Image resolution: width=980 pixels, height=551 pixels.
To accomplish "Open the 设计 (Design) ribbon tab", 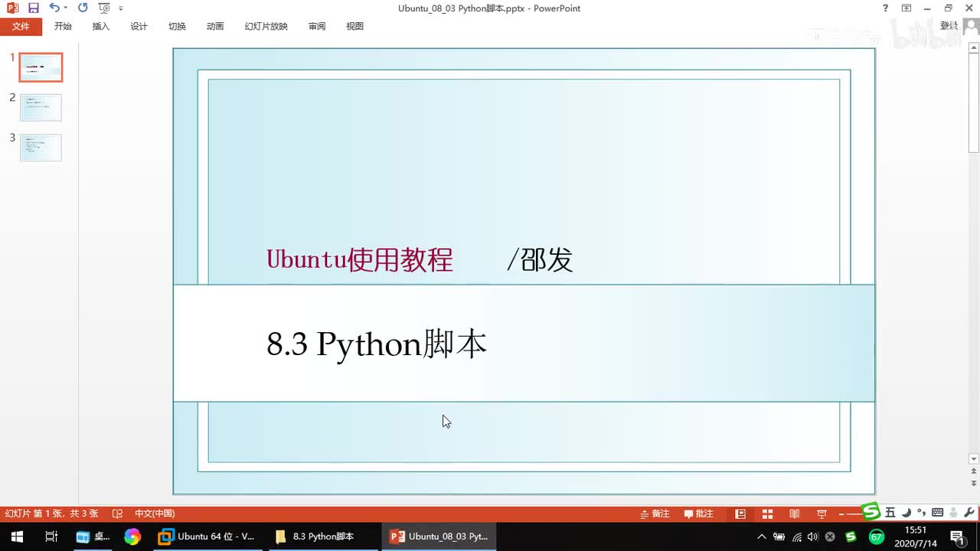I will click(x=139, y=26).
